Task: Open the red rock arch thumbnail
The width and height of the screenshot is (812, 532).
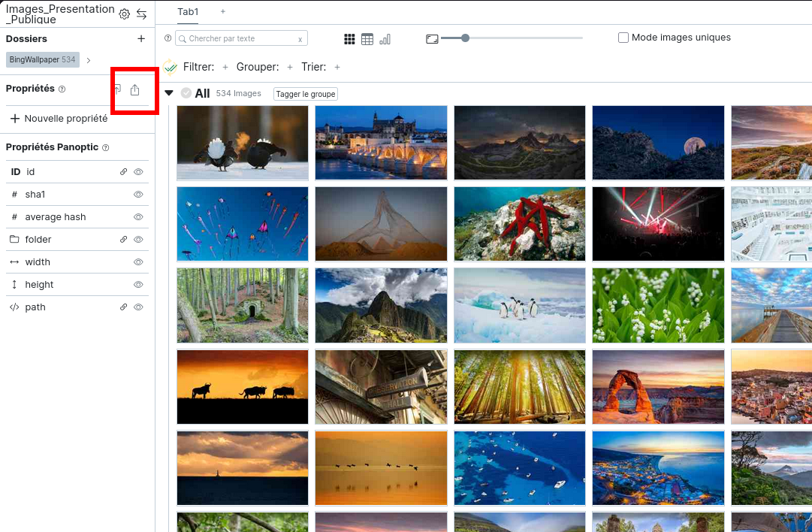Action: [x=658, y=387]
